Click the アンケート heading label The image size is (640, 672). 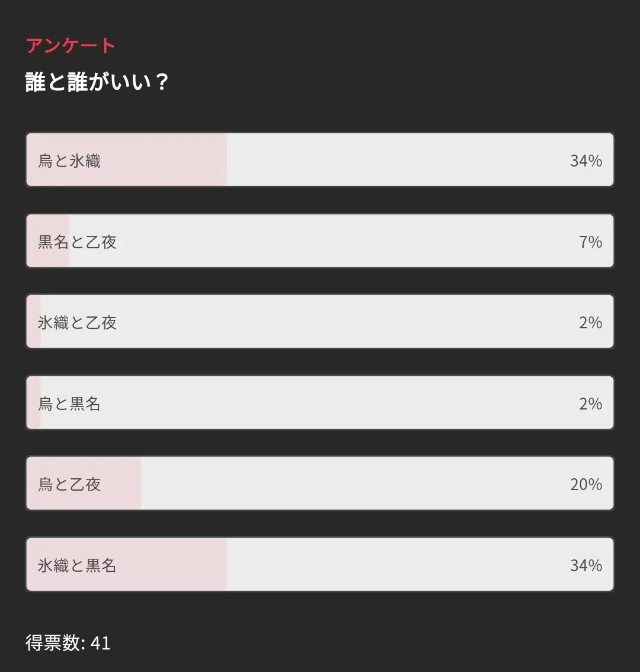(x=71, y=46)
